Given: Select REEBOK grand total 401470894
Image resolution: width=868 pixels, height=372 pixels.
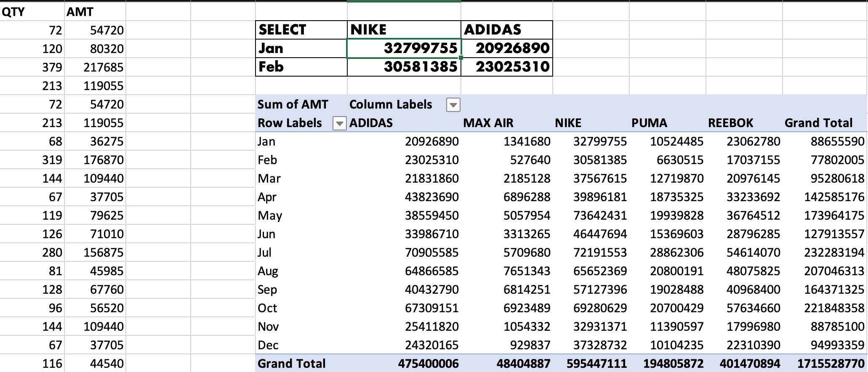Looking at the screenshot, I should click(x=744, y=364).
